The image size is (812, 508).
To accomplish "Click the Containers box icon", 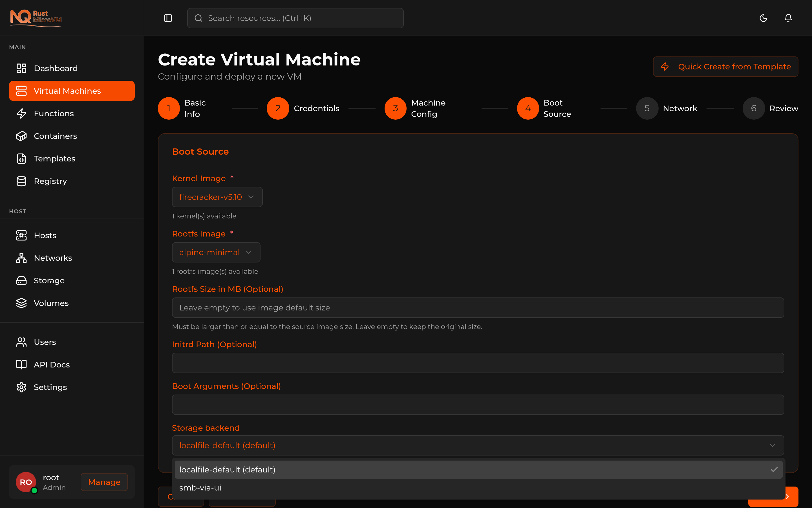I will coord(21,136).
